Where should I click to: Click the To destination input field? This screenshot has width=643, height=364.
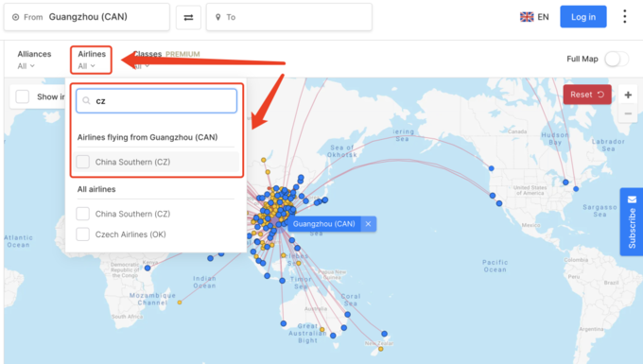(x=289, y=17)
